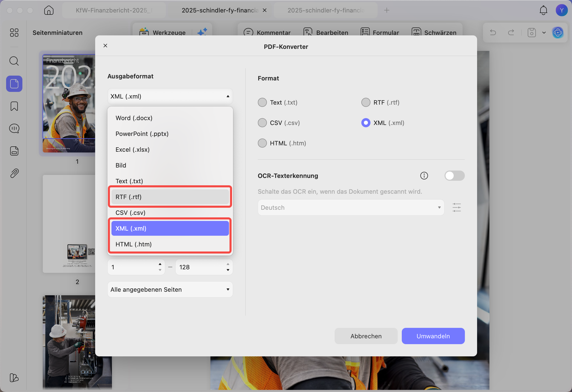572x392 pixels.
Task: Choose Bild from the format list
Action: [x=170, y=165]
